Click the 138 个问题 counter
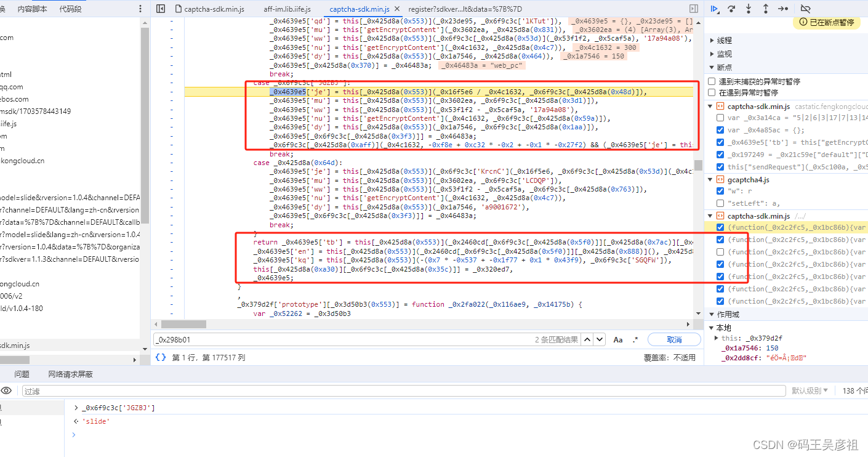This screenshot has height=457, width=868. pos(854,390)
